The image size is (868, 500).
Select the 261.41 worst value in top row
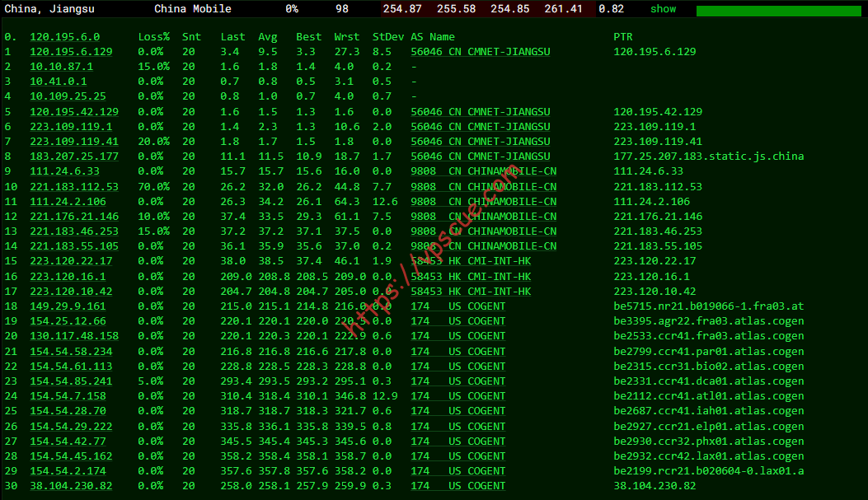pyautogui.click(x=563, y=9)
